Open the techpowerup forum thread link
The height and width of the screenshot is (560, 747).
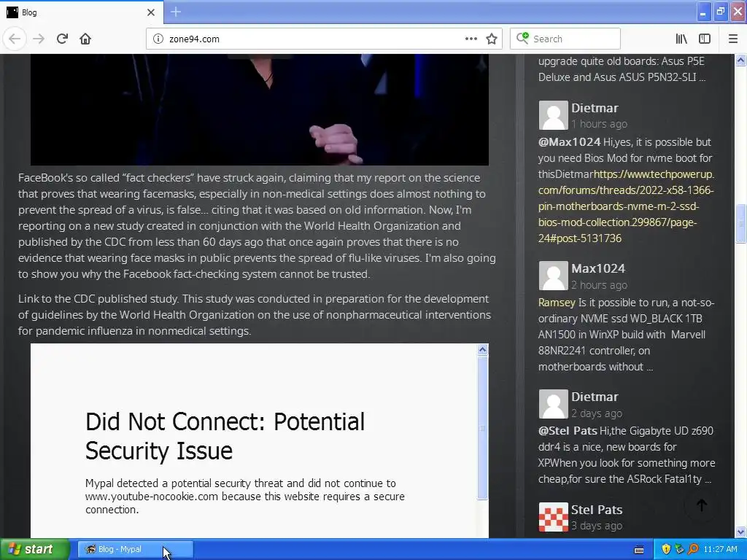tap(626, 206)
